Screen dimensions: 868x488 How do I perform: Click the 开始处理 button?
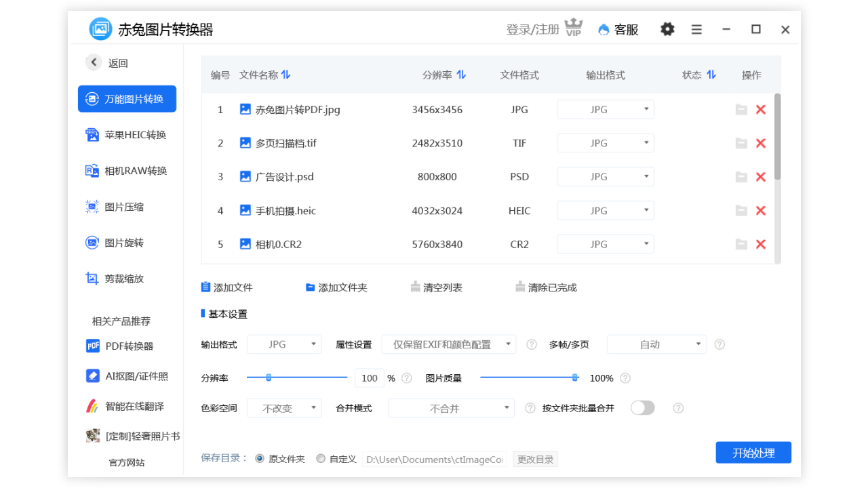[753, 452]
